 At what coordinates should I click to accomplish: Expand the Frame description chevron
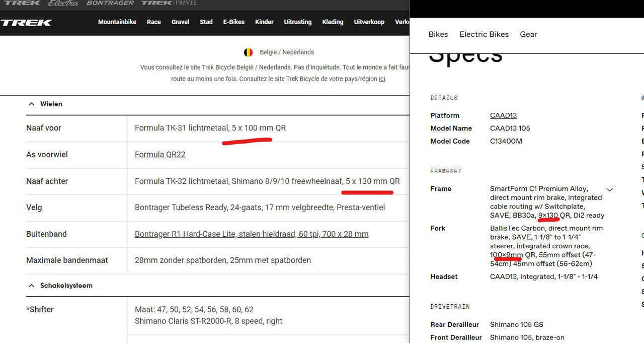(610, 190)
